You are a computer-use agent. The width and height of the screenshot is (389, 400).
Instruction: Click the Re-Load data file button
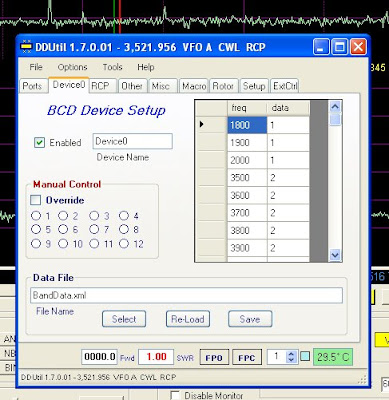tap(188, 319)
